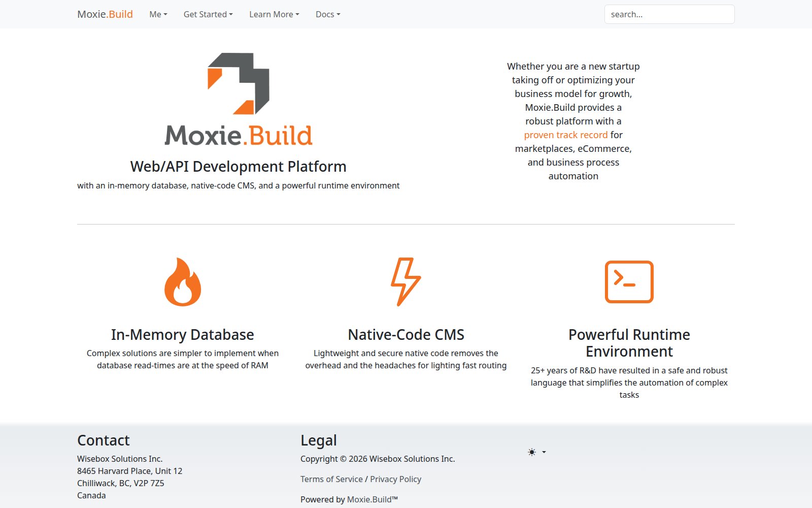Click the in-memory database tagline under platform heading
Screen dimensions: 812x508
(239, 185)
